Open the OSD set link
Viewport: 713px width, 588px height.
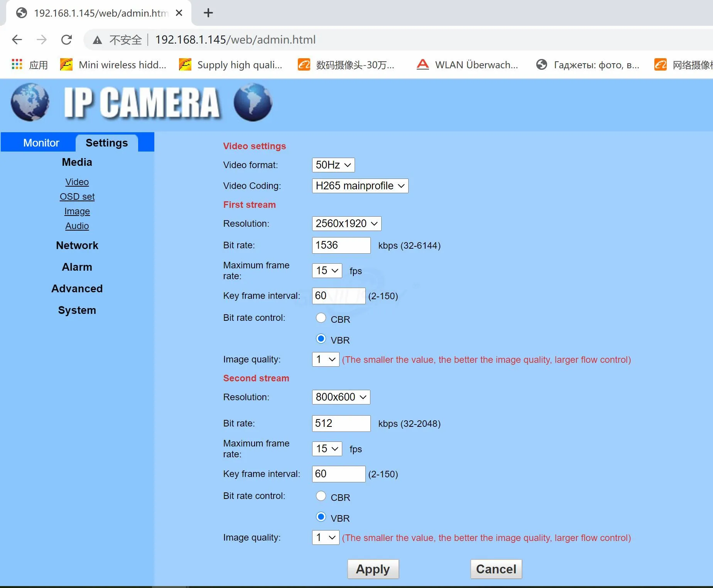click(77, 197)
